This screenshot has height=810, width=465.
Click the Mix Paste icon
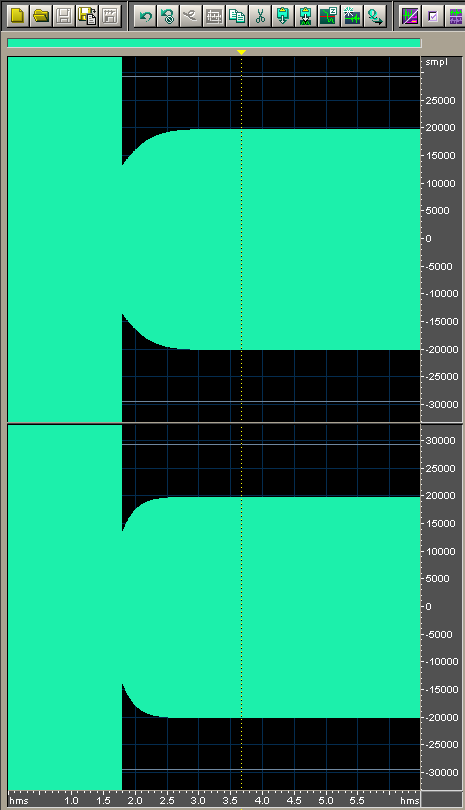[305, 16]
